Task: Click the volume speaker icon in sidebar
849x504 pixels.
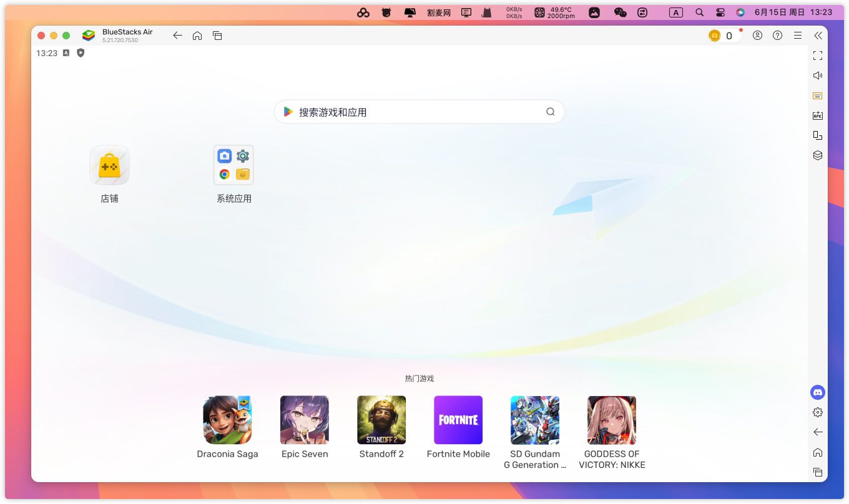Action: pos(818,75)
